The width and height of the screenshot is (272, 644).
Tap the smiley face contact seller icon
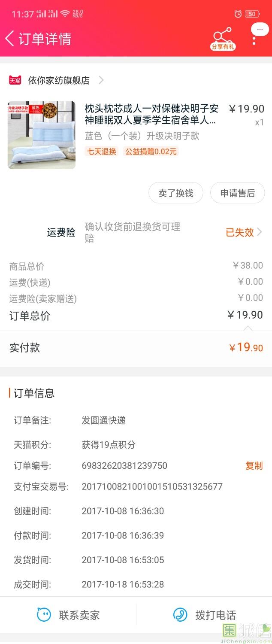(44, 615)
